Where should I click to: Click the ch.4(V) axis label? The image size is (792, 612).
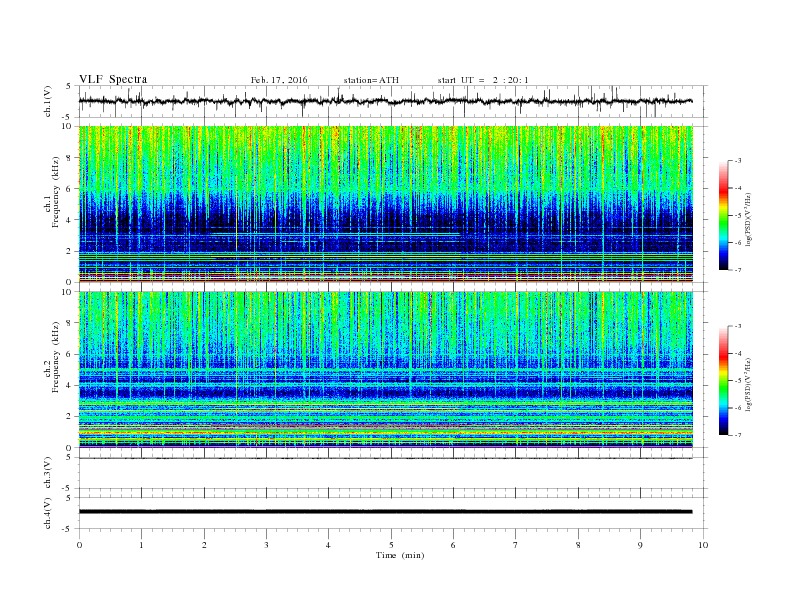point(48,514)
